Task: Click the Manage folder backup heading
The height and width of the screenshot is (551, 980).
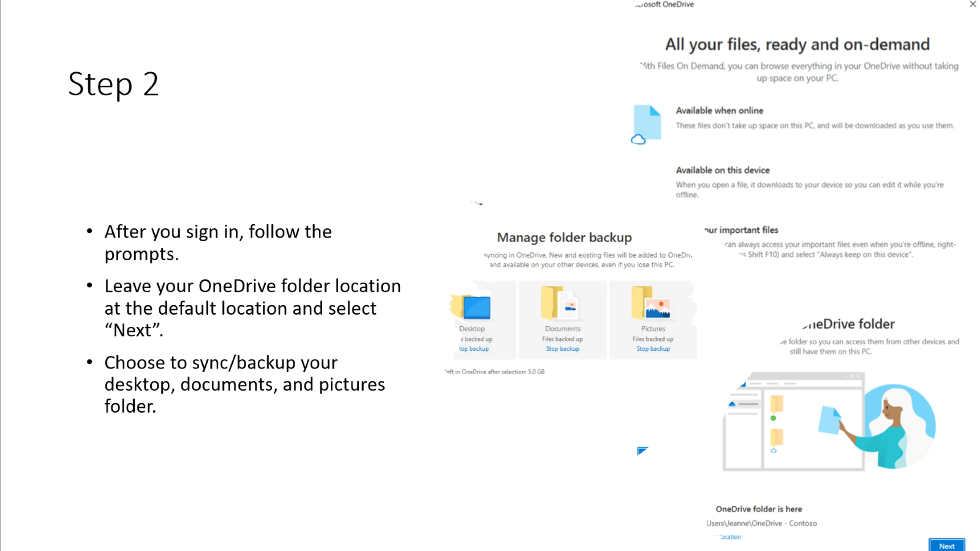Action: (x=564, y=238)
